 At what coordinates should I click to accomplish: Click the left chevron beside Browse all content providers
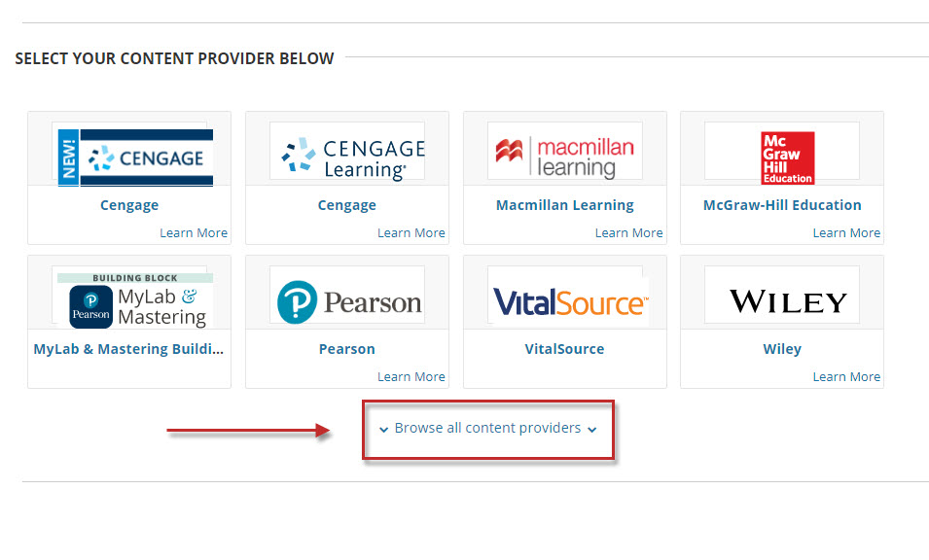[384, 429]
